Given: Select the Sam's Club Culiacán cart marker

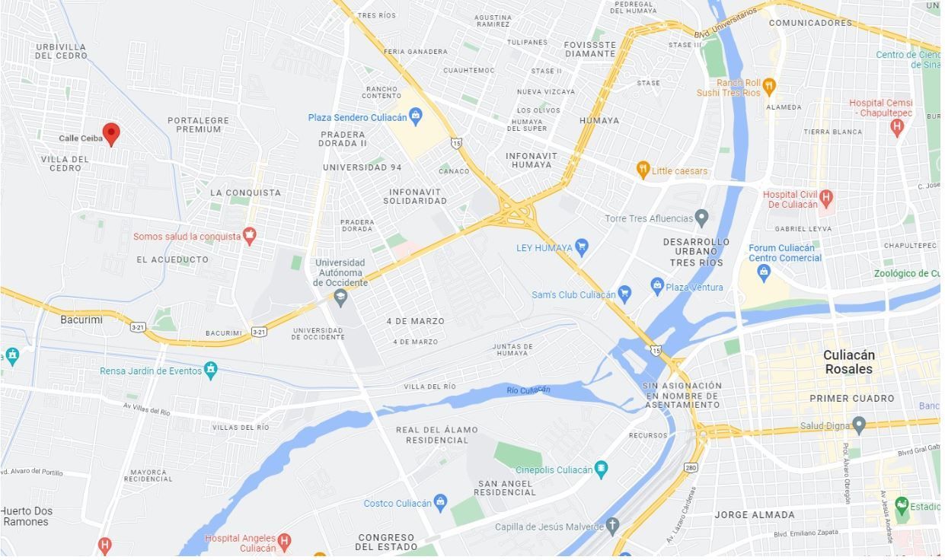Looking at the screenshot, I should point(624,294).
